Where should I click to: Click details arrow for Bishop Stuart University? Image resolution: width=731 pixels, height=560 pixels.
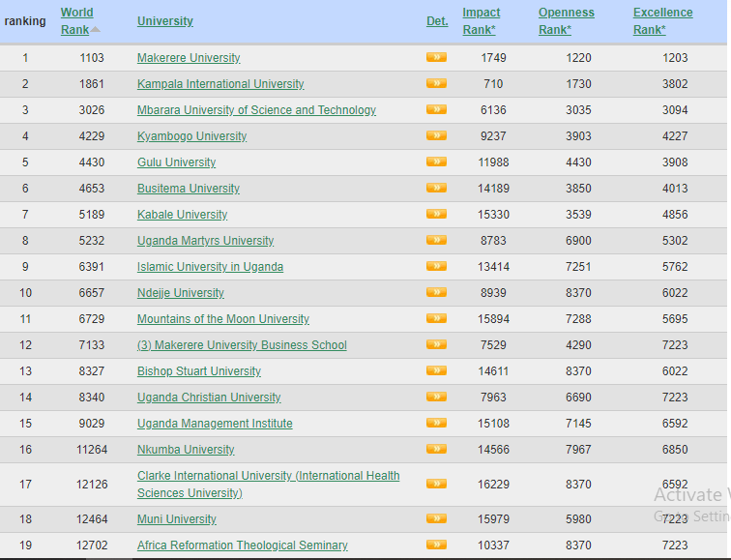tap(436, 370)
